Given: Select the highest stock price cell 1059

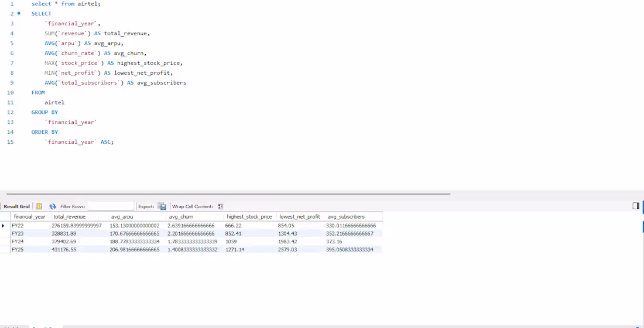Looking at the screenshot, I should point(251,241).
